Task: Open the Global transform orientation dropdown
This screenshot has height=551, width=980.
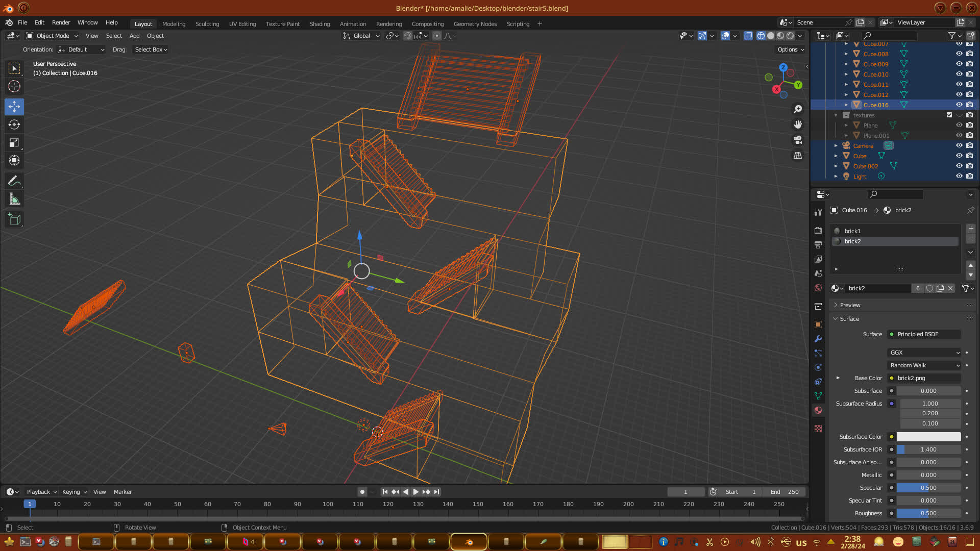Action: coord(362,36)
